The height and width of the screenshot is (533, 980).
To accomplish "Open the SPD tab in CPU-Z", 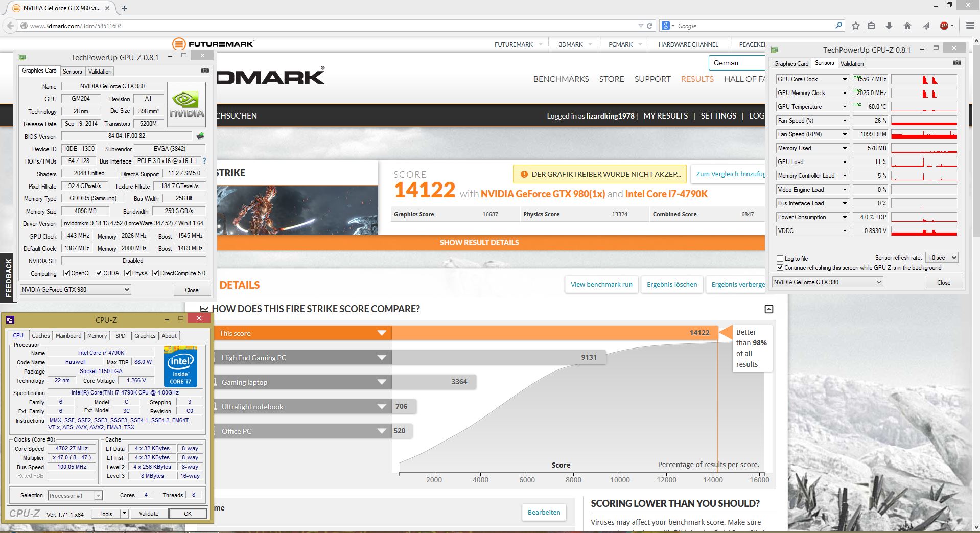I will click(120, 336).
